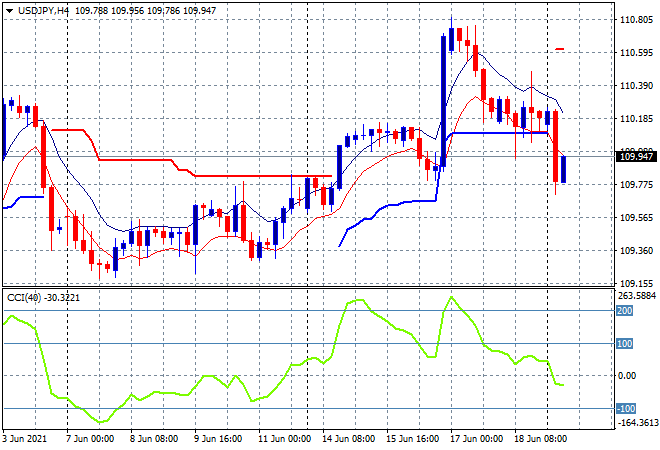Screen dimensions: 660x450
Task: Click the 14 Jun 08:00 time label
Action: coord(349,439)
